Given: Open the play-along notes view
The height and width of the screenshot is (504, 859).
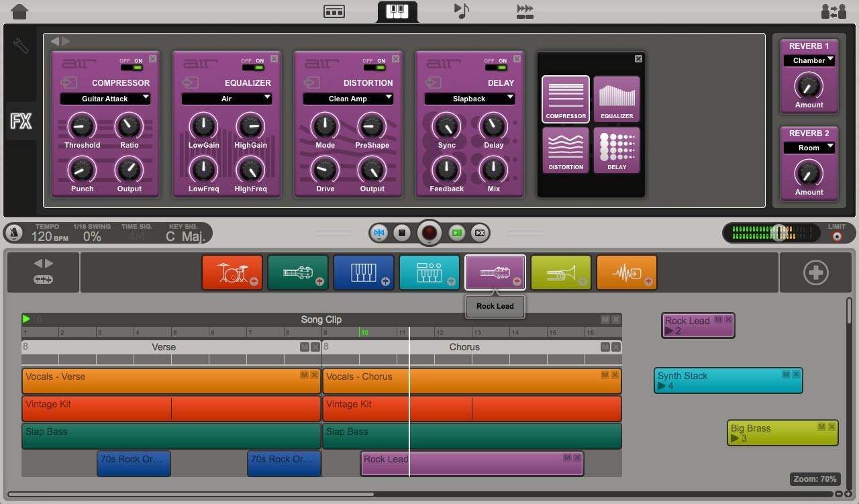Looking at the screenshot, I should point(462,11).
